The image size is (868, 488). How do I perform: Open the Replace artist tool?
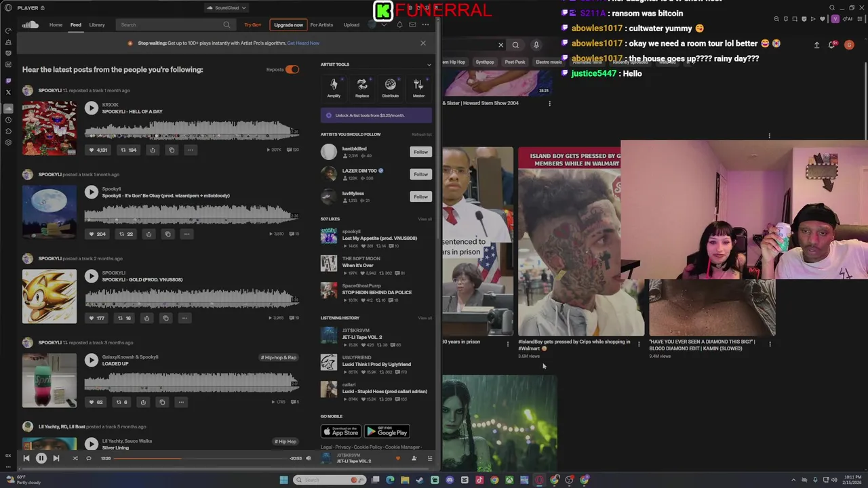tap(362, 88)
